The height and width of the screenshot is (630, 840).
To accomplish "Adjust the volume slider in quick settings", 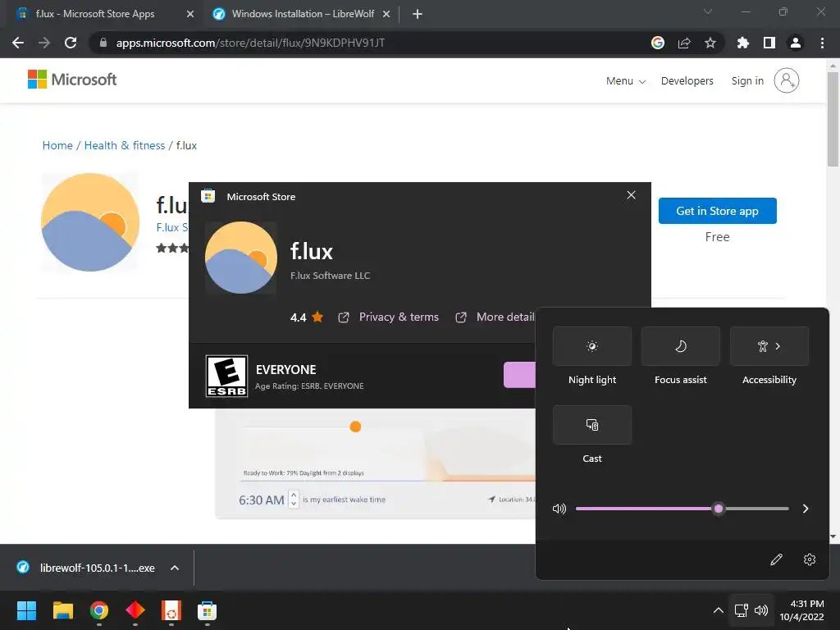I will (682, 509).
